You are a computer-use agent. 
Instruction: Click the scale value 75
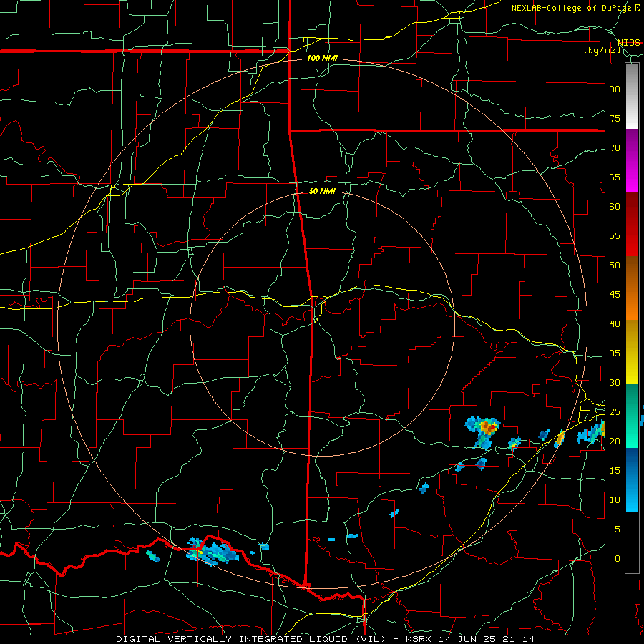[x=615, y=119]
